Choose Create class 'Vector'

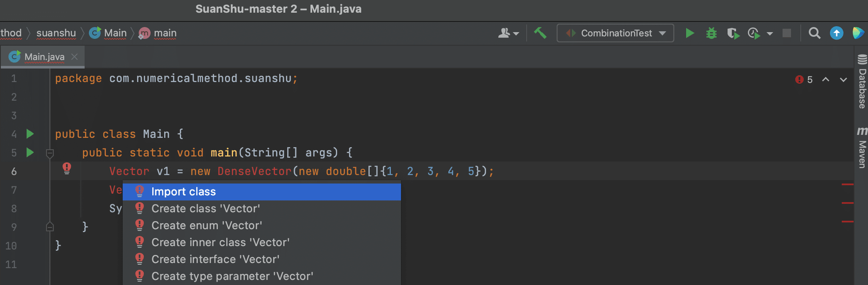(262, 208)
